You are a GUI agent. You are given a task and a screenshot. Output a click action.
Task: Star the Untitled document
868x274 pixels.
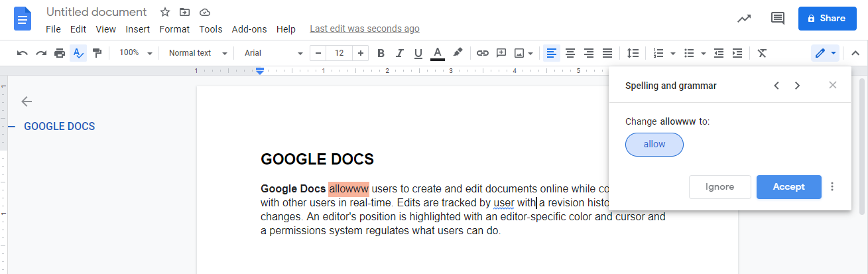click(x=165, y=12)
